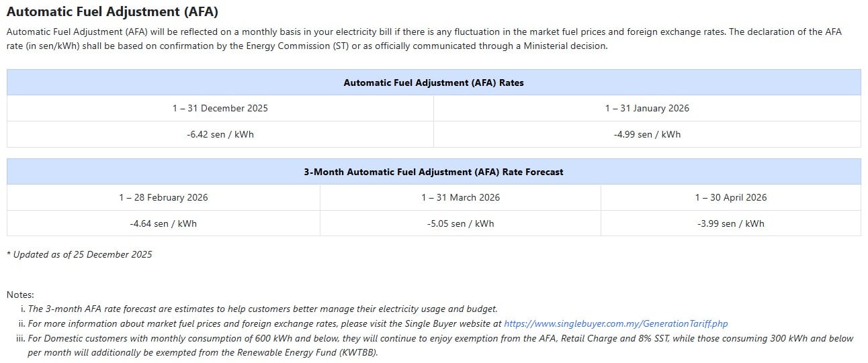Click the "1 – 31 March 2026" cell
The height and width of the screenshot is (363, 868).
click(x=460, y=197)
